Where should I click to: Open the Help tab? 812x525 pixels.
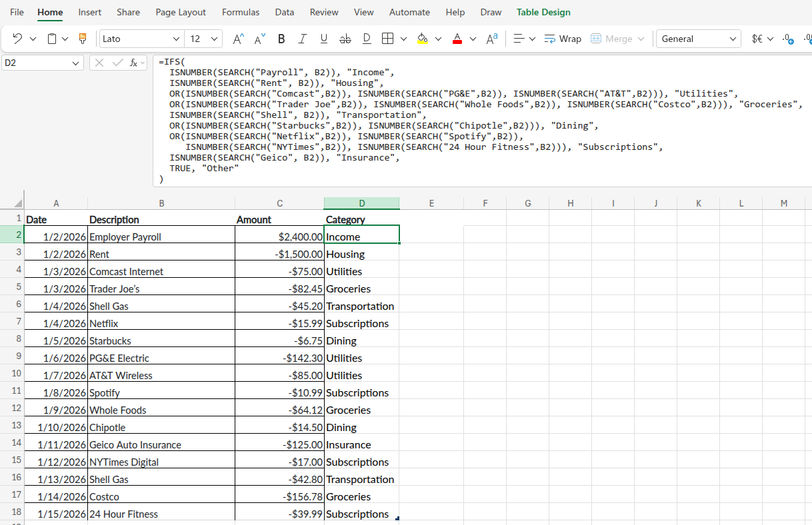pos(455,12)
